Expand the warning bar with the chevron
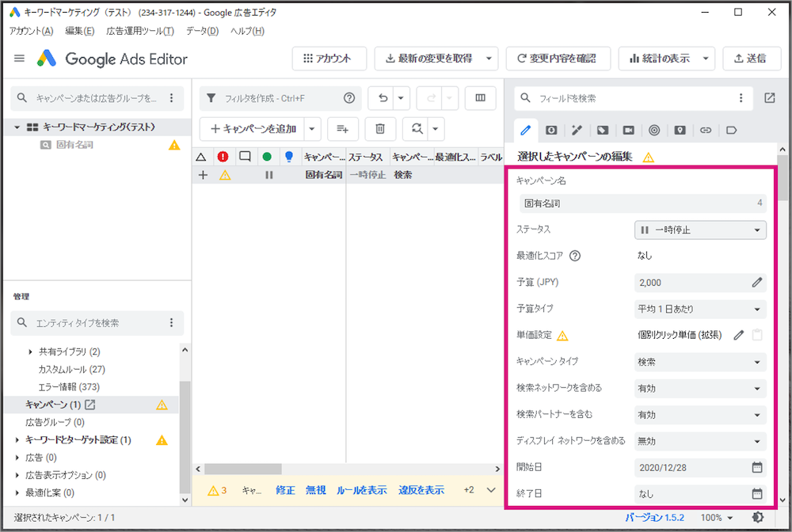This screenshot has height=532, width=792. [491, 490]
